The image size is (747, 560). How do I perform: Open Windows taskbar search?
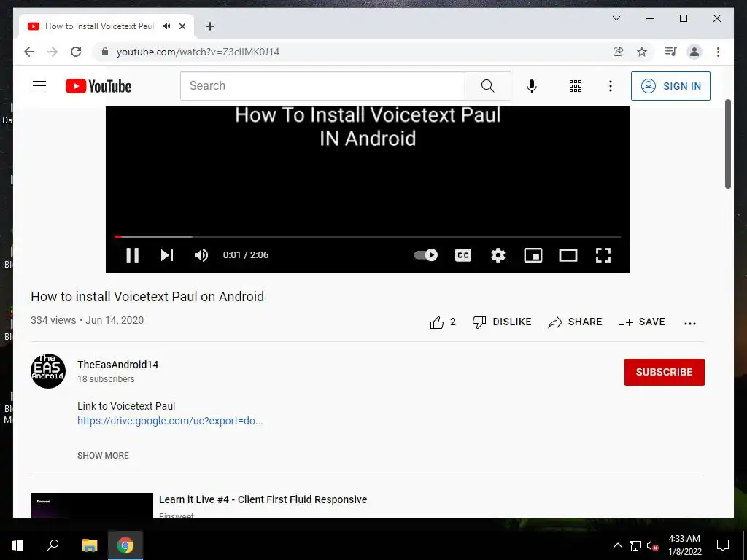click(53, 545)
